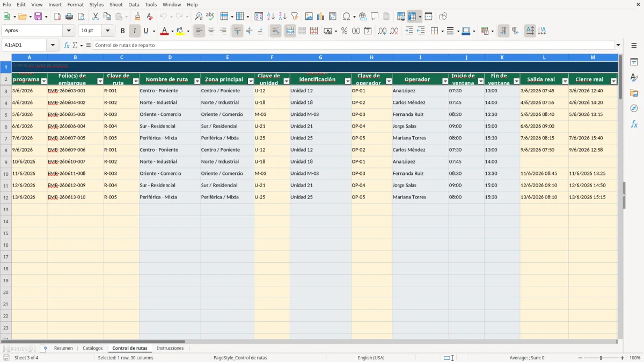Click Format as Percent icon
Viewport: 644px width, 362px height.
tap(344, 31)
